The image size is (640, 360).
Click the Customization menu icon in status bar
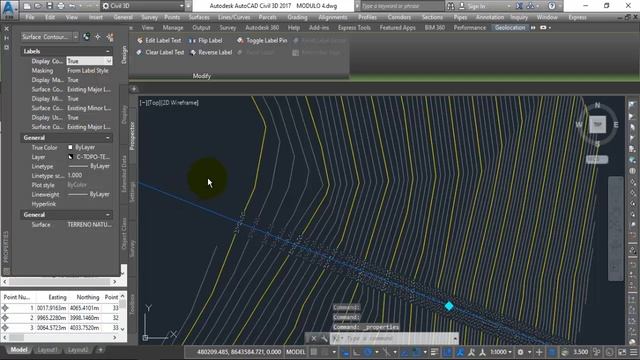(633, 352)
